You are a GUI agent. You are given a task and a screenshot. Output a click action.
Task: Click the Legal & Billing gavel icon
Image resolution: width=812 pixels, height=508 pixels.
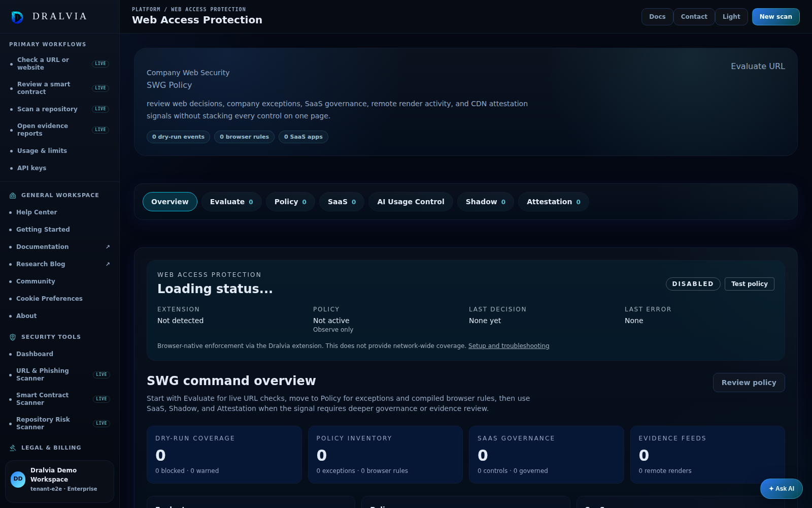click(13, 448)
